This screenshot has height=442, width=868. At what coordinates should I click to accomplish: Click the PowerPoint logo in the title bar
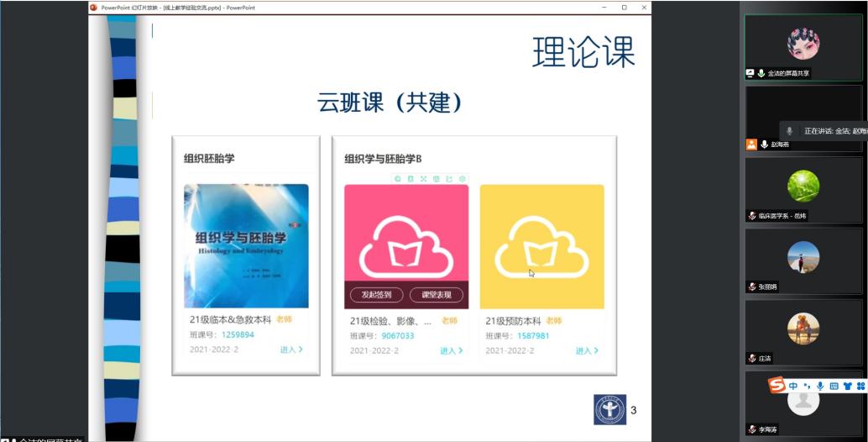94,7
